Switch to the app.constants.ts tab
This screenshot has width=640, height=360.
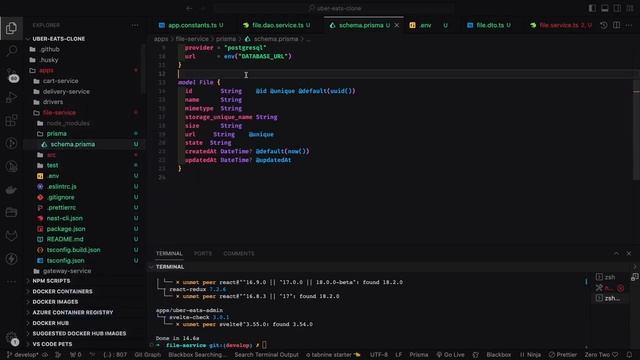pos(191,25)
